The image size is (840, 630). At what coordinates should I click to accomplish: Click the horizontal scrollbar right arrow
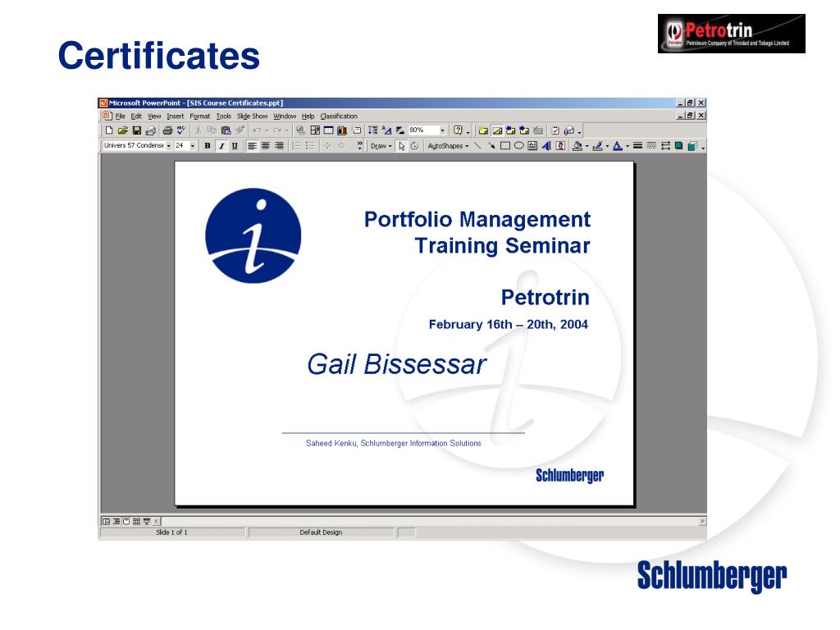[x=702, y=521]
